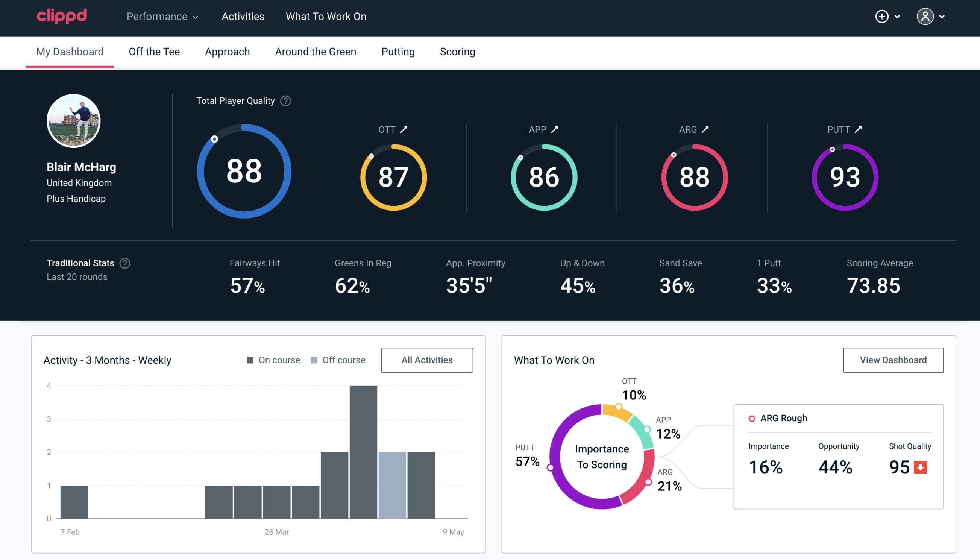Click the add activity plus icon
Screen dimensions: 980x560
882,17
